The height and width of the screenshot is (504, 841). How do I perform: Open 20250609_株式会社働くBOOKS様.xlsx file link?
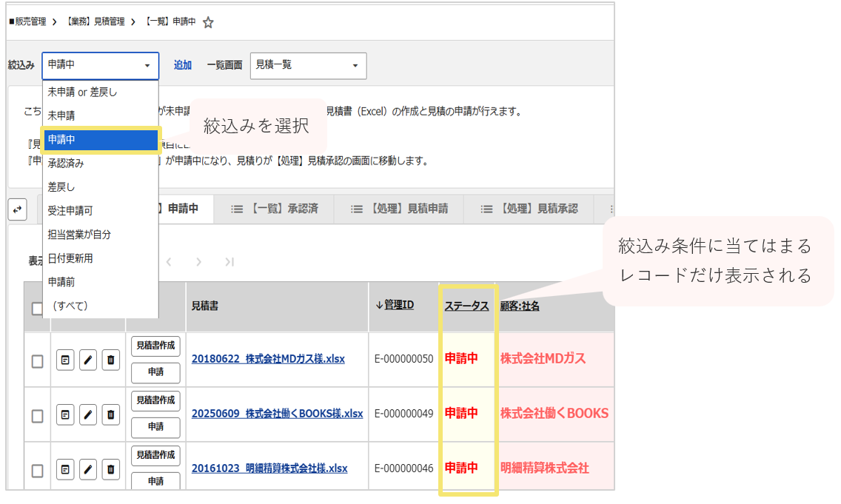pos(278,414)
